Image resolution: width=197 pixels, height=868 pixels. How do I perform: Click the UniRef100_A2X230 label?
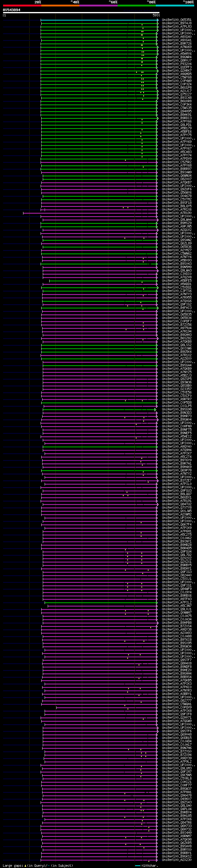(176, 860)
